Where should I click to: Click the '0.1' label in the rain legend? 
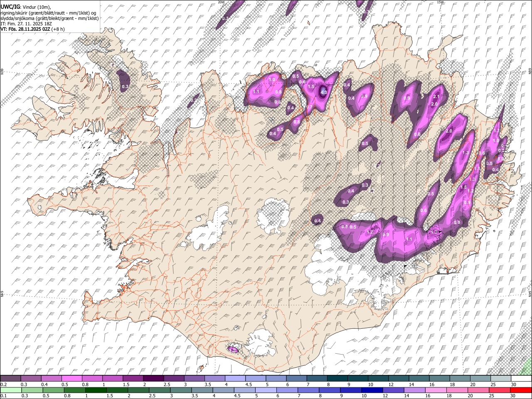[3, 396]
